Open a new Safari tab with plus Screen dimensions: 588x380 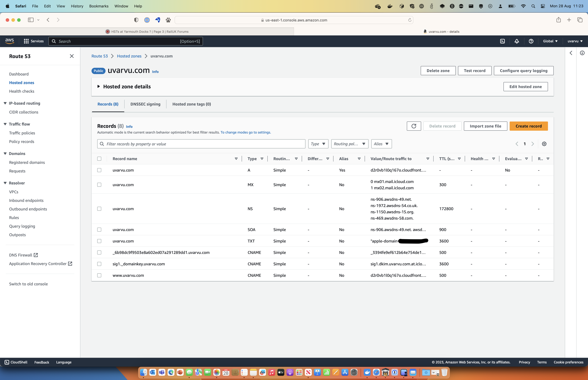click(569, 20)
